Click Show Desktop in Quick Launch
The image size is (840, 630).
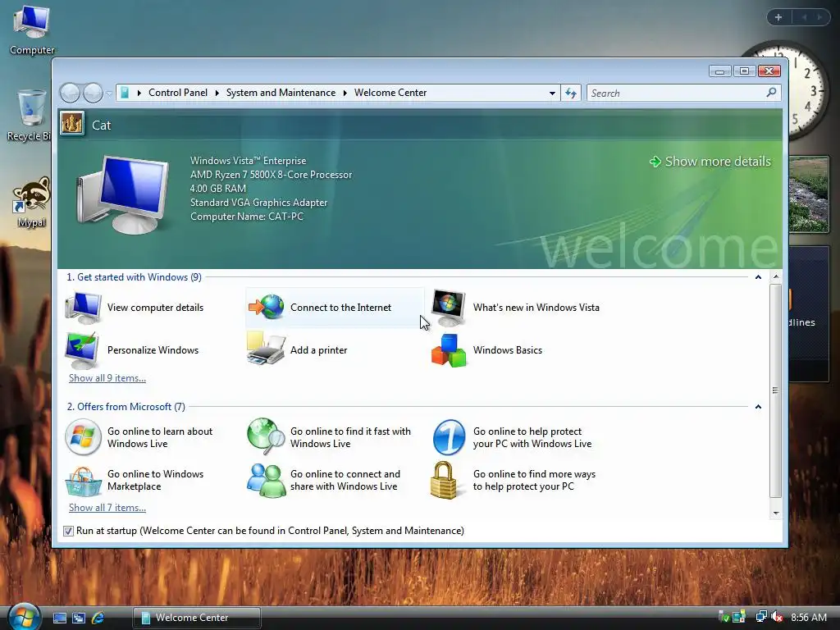pyautogui.click(x=59, y=618)
